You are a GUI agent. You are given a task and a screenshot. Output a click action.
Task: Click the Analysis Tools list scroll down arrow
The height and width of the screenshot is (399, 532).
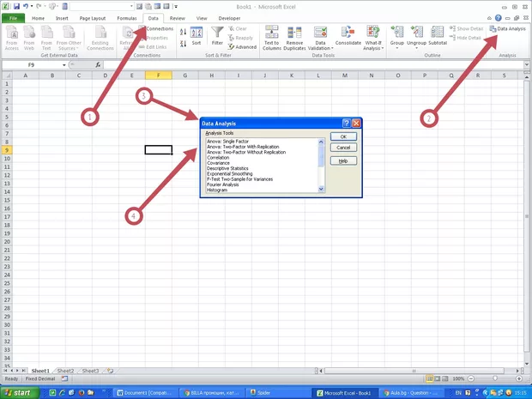pos(321,190)
